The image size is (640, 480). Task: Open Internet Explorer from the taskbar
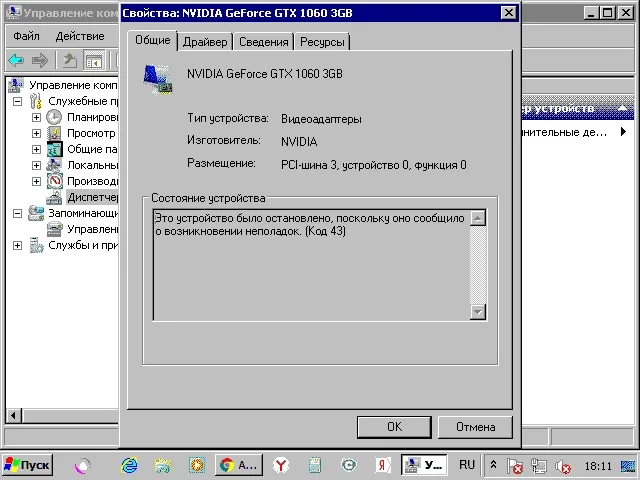click(130, 465)
